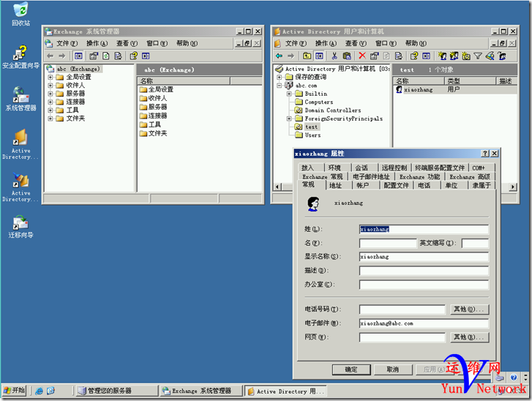532x401 pixels.
Task: Expand 保存的查询 node in Active Directory tree
Action: click(x=280, y=77)
